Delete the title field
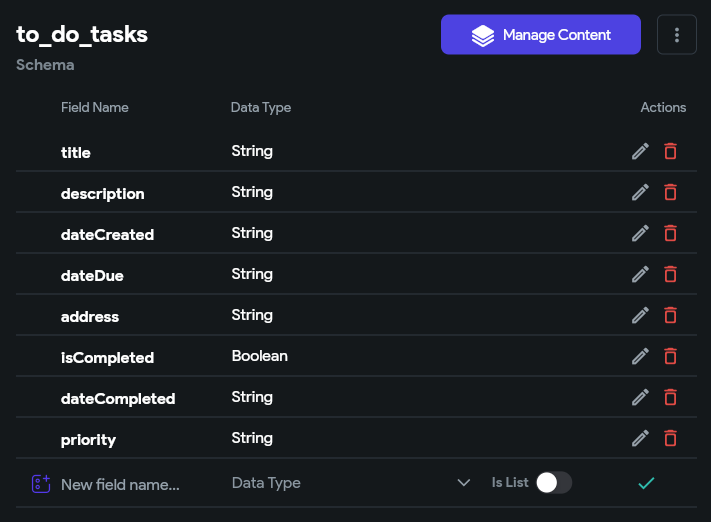This screenshot has width=711, height=522. [x=670, y=151]
